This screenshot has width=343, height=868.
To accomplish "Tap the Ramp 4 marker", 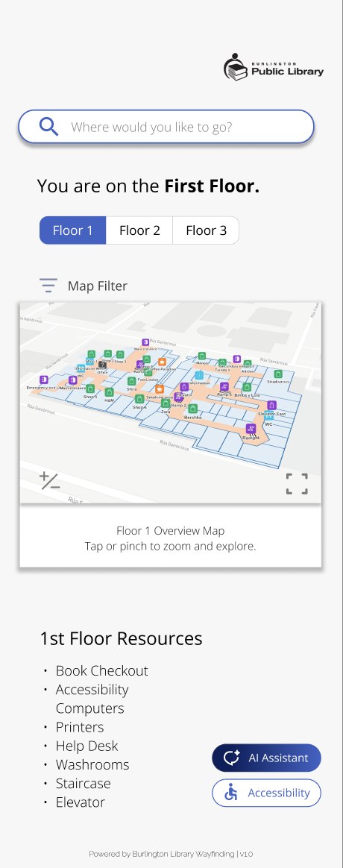I will [251, 429].
